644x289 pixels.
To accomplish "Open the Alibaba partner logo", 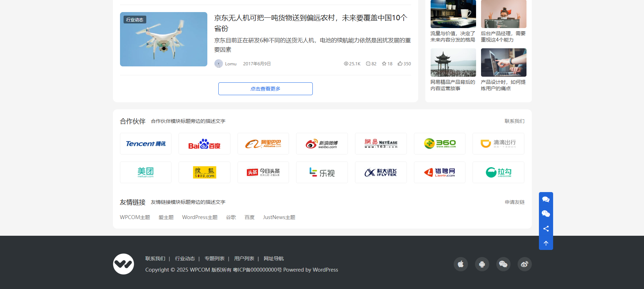I will 263,143.
